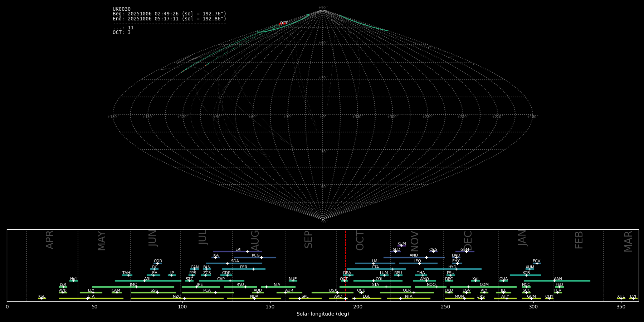Select the ETA shower peak marker

click(x=88, y=298)
